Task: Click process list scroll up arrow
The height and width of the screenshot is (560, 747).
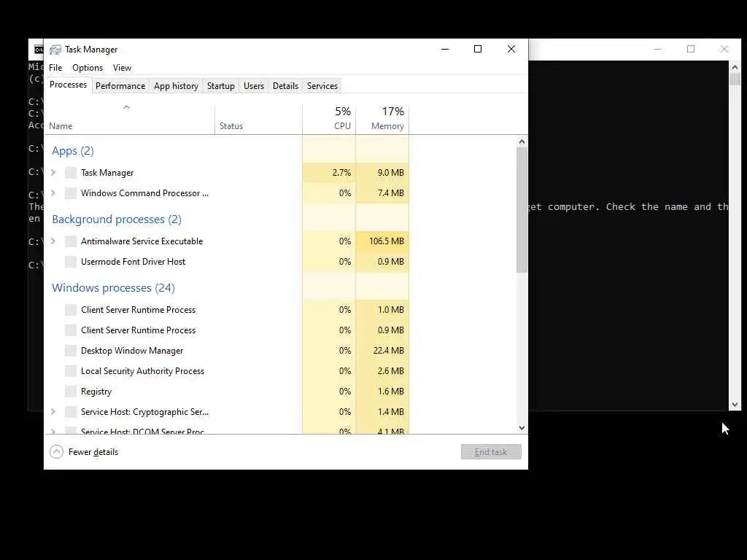Action: 522,142
